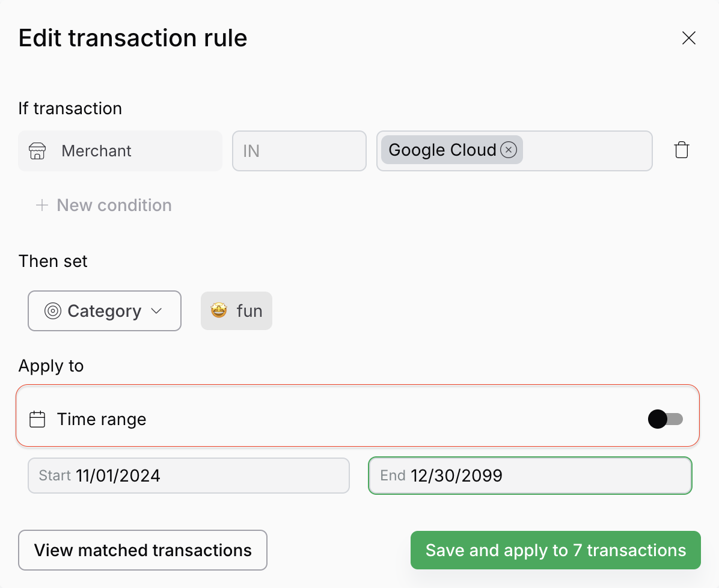
Task: Add a New condition
Action: point(103,205)
